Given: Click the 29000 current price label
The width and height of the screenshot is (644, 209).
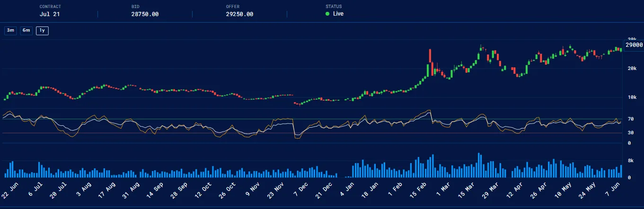Looking at the screenshot, I should point(634,45).
